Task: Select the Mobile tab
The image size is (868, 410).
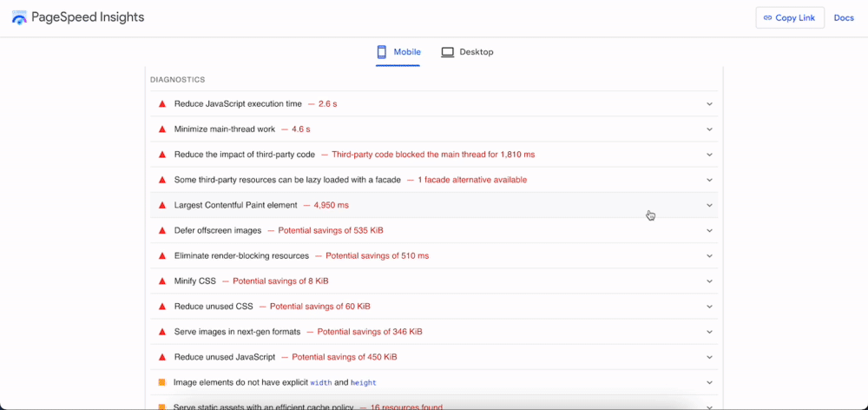Action: tap(398, 52)
